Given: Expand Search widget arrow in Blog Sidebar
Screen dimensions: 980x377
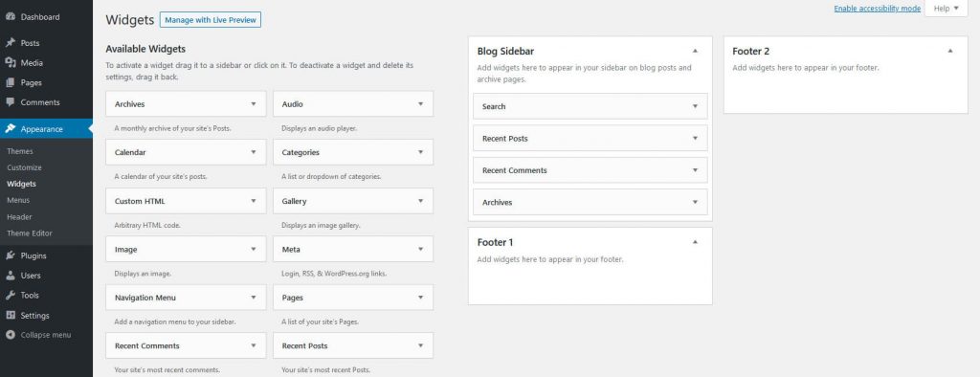Looking at the screenshot, I should (695, 106).
